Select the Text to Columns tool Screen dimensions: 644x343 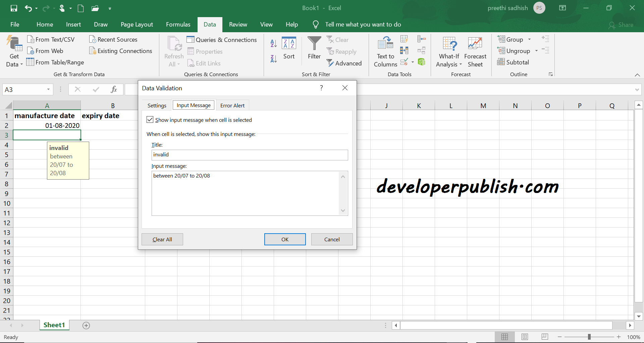385,50
